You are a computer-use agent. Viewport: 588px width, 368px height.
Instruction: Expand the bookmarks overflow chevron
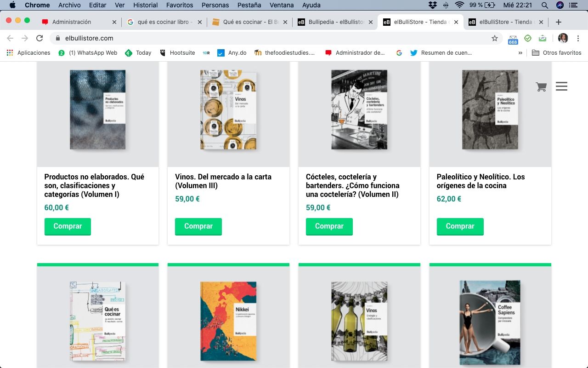pos(520,53)
